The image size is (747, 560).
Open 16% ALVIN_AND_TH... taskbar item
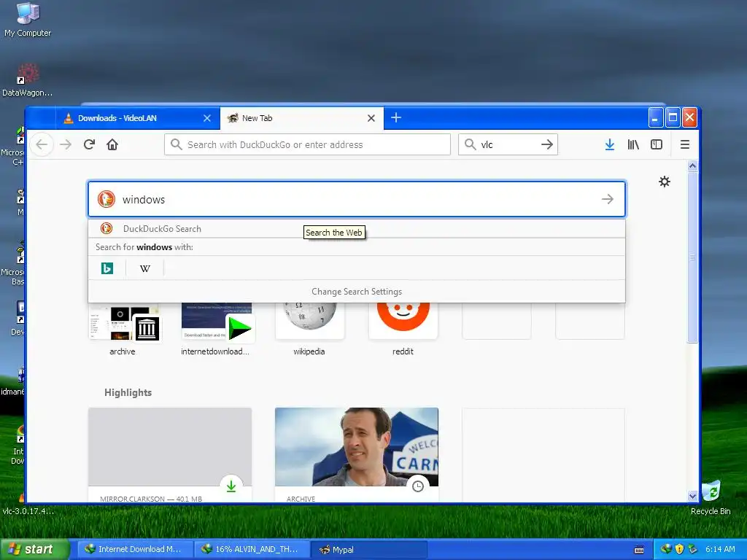coord(252,549)
